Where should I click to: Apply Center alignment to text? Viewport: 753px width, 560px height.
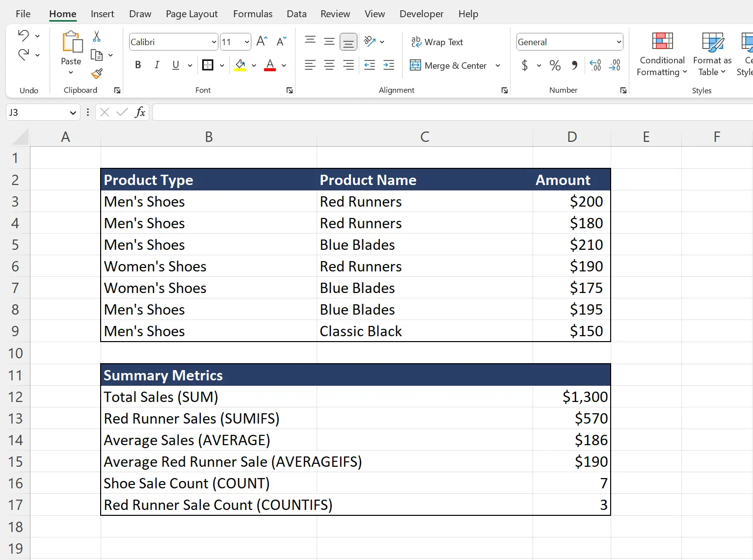pyautogui.click(x=329, y=65)
